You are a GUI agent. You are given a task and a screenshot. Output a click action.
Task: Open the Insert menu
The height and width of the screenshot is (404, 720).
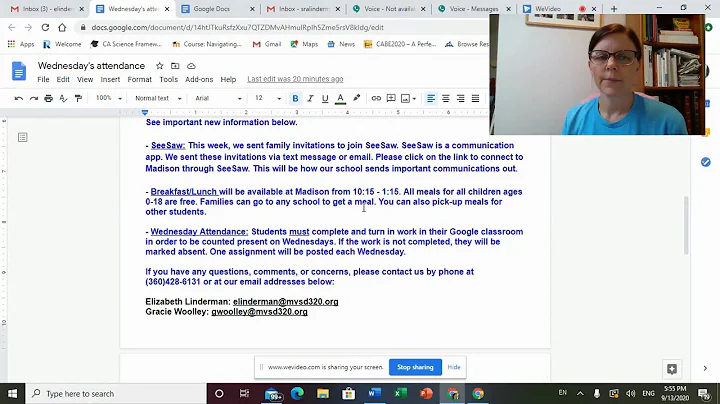coord(110,79)
